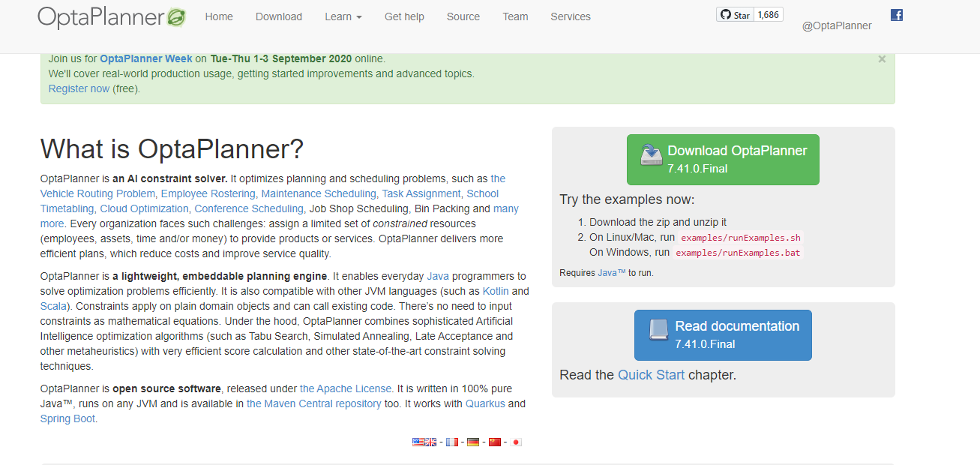Image resolution: width=980 pixels, height=465 pixels.
Task: Open the 1,686 star count
Action: point(769,14)
